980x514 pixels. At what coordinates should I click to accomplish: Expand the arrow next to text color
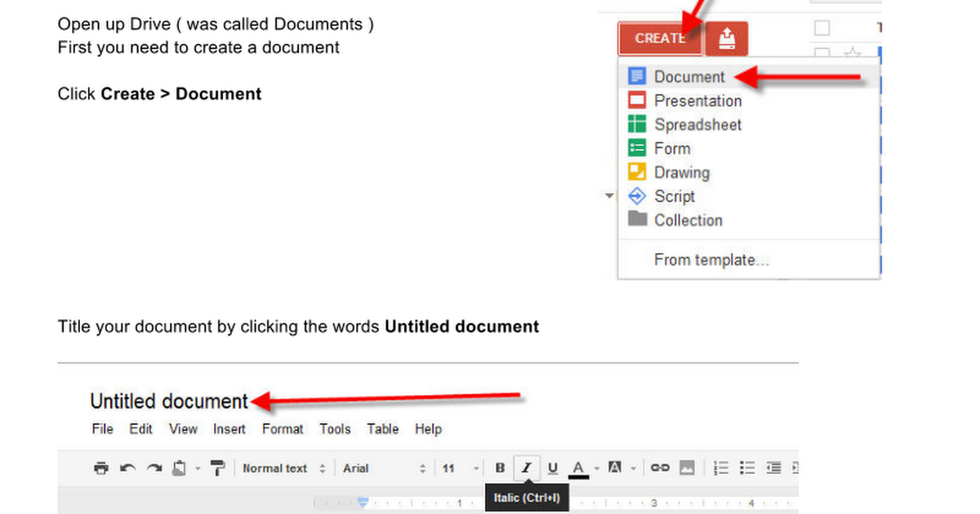click(596, 469)
